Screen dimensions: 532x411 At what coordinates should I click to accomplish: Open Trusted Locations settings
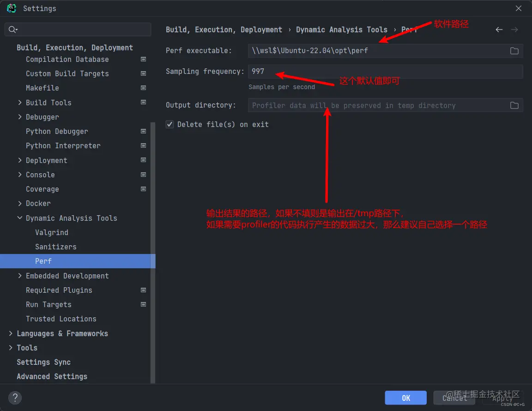(61, 319)
